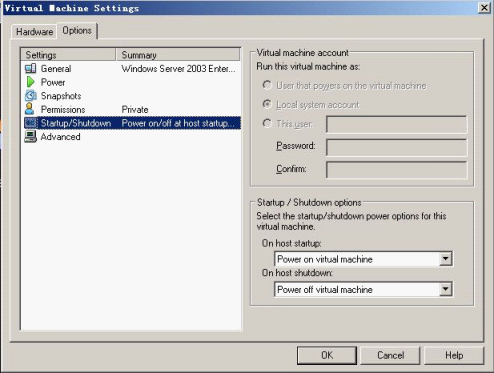Screen dimensions: 494x373
Task: Open Help for this dialog
Action: [x=454, y=355]
